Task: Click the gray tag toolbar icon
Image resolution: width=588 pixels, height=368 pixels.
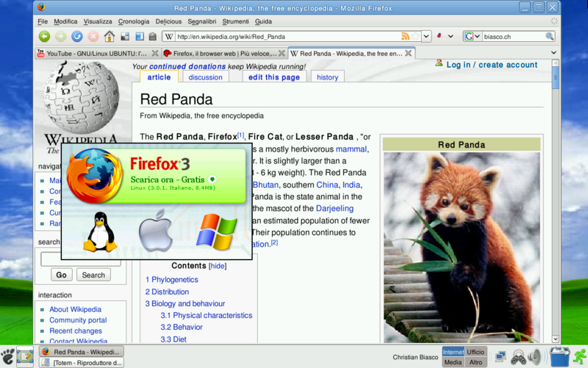Action: point(152,36)
